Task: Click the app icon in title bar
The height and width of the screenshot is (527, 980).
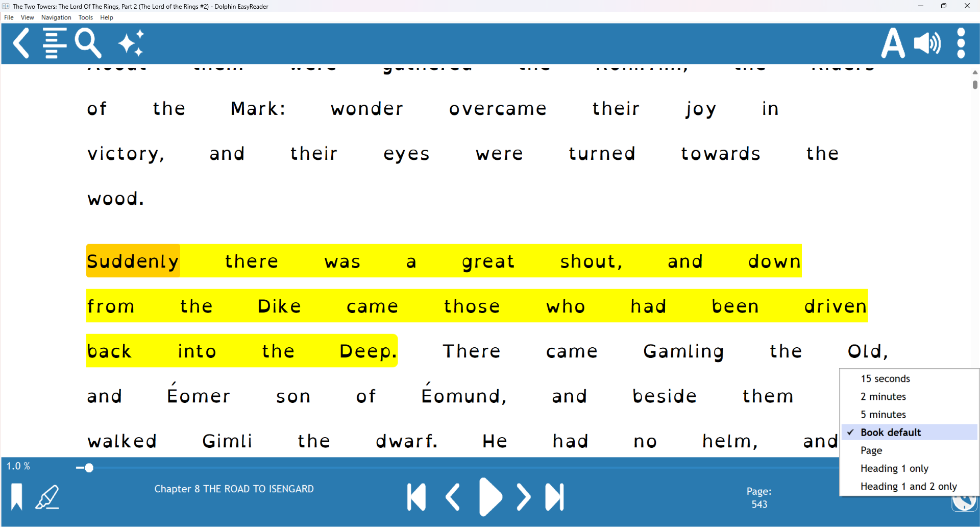Action: coord(6,6)
